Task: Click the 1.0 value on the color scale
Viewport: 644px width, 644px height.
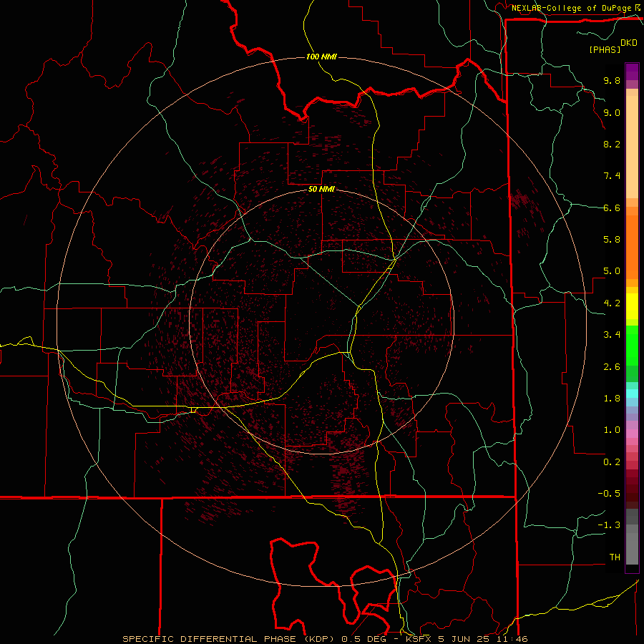Action: tap(612, 430)
